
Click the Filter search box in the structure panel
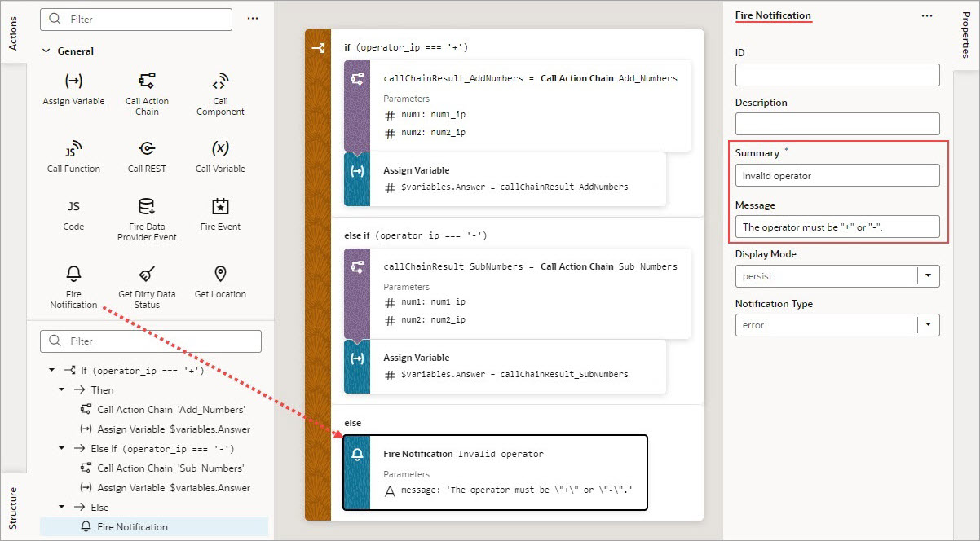coord(150,341)
